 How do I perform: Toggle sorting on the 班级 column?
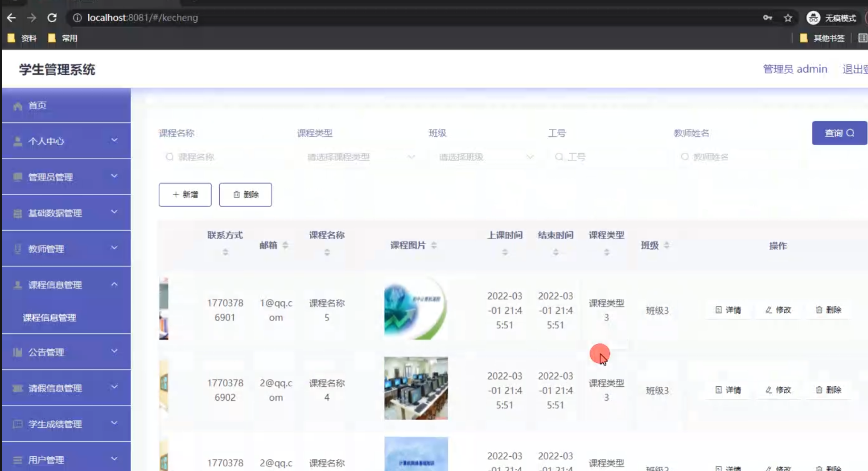tap(666, 245)
